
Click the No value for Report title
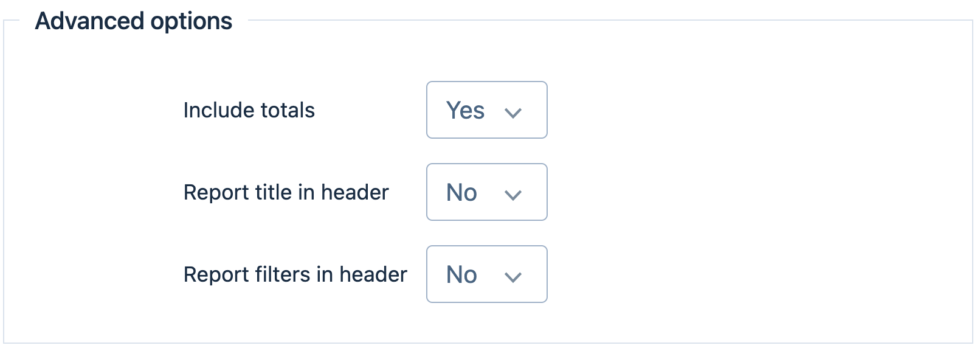point(461,193)
